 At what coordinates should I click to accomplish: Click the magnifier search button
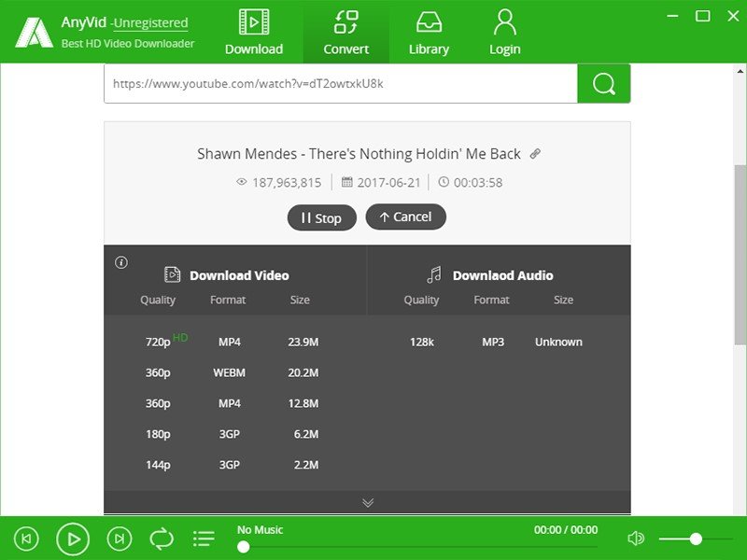point(604,84)
